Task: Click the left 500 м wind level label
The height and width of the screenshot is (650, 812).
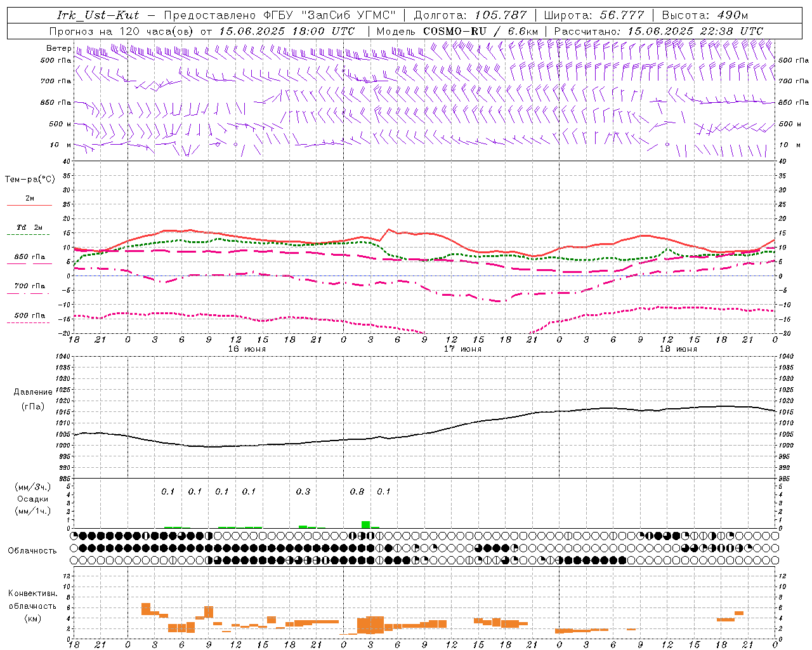Action: 60,124
